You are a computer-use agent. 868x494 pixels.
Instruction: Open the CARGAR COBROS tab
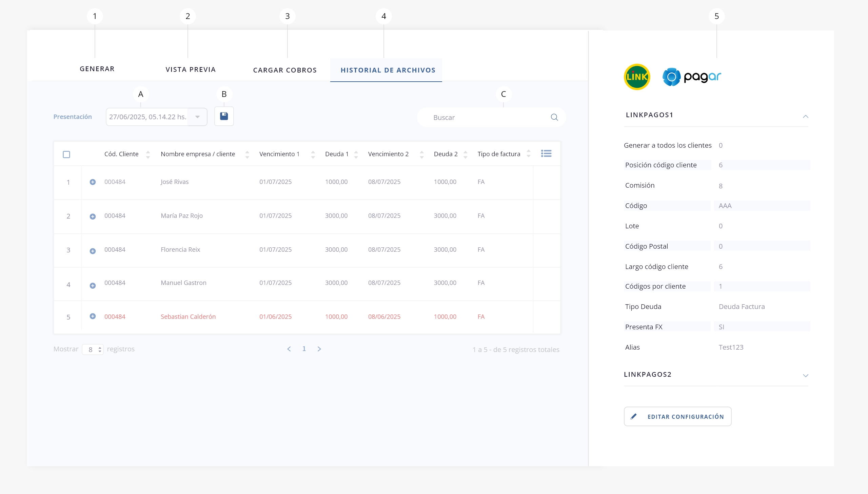coord(285,70)
